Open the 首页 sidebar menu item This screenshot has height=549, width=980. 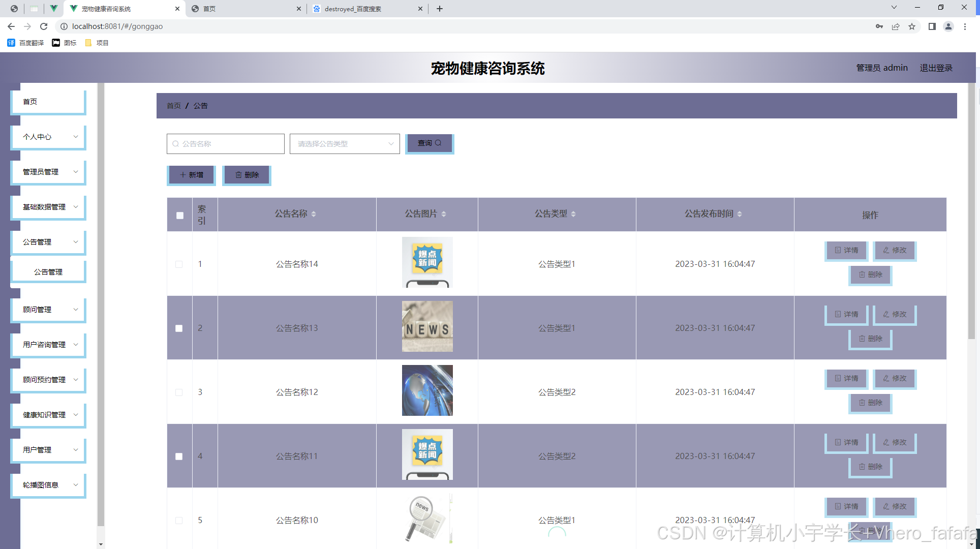click(49, 102)
